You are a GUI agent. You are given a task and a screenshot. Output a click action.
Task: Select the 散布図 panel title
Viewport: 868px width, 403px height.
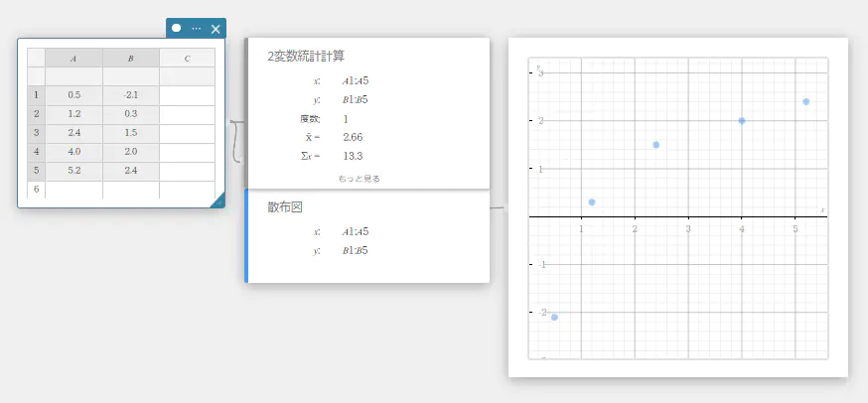[284, 207]
